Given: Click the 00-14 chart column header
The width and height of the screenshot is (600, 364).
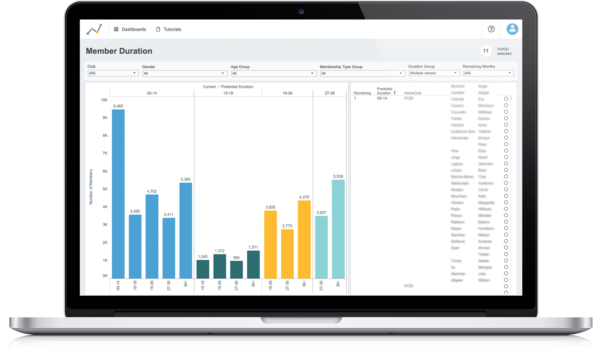Looking at the screenshot, I should click(152, 93).
